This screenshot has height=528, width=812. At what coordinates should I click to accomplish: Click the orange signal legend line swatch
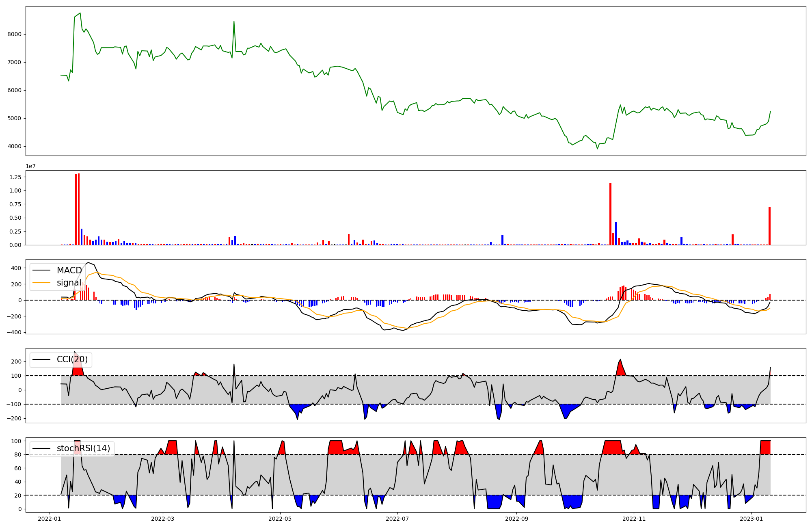tap(41, 283)
